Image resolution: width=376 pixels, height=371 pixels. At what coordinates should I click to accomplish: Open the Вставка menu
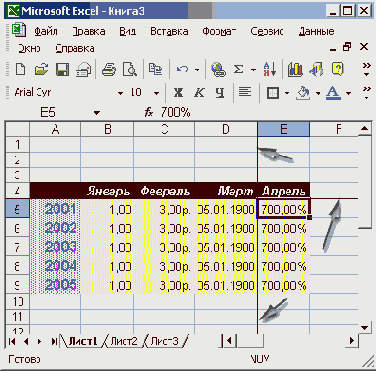(169, 31)
